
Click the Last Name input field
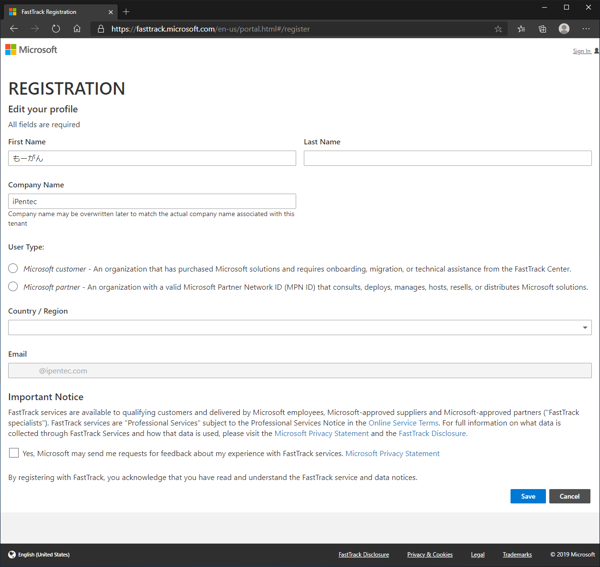click(x=448, y=158)
